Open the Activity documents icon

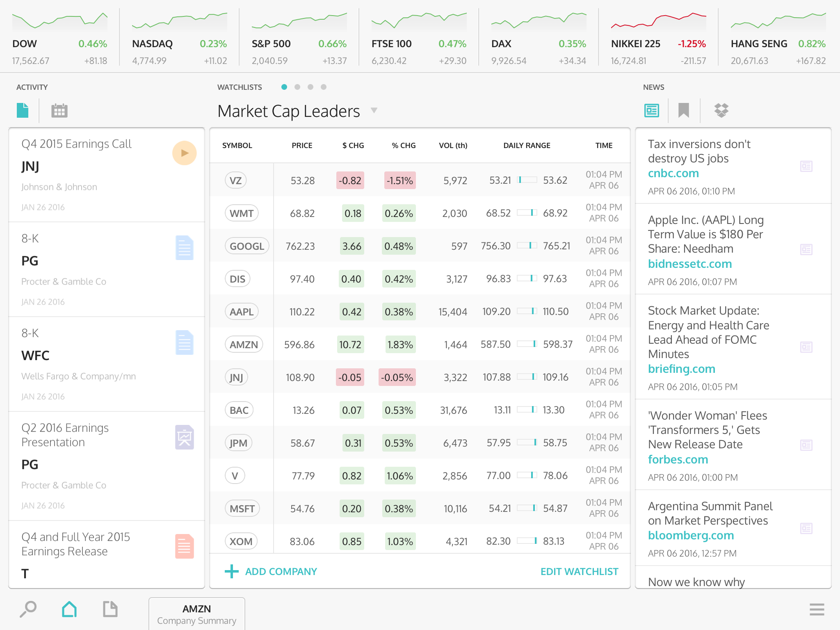point(23,110)
